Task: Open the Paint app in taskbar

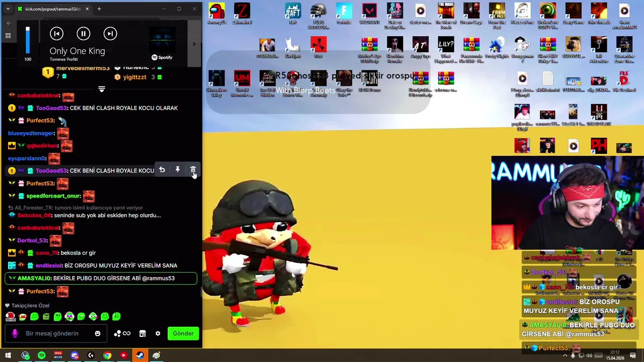Action: (156, 355)
